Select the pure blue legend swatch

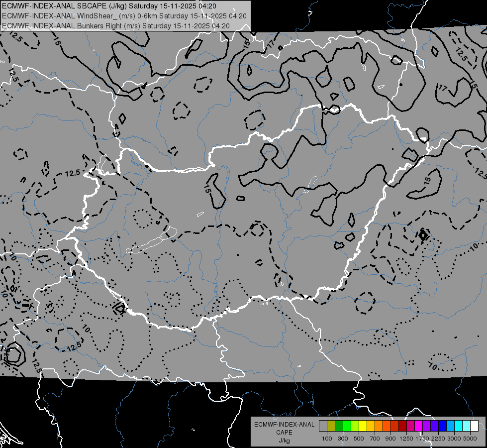443,426
